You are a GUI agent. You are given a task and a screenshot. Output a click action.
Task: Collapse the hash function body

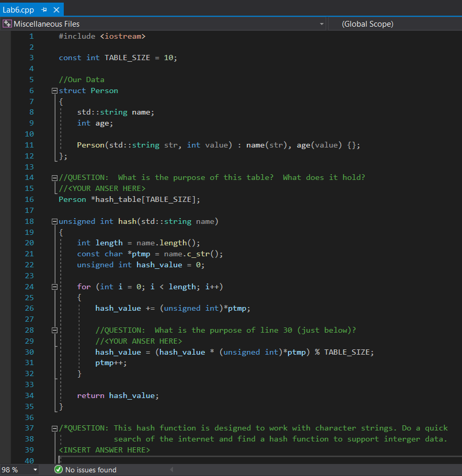pos(54,221)
